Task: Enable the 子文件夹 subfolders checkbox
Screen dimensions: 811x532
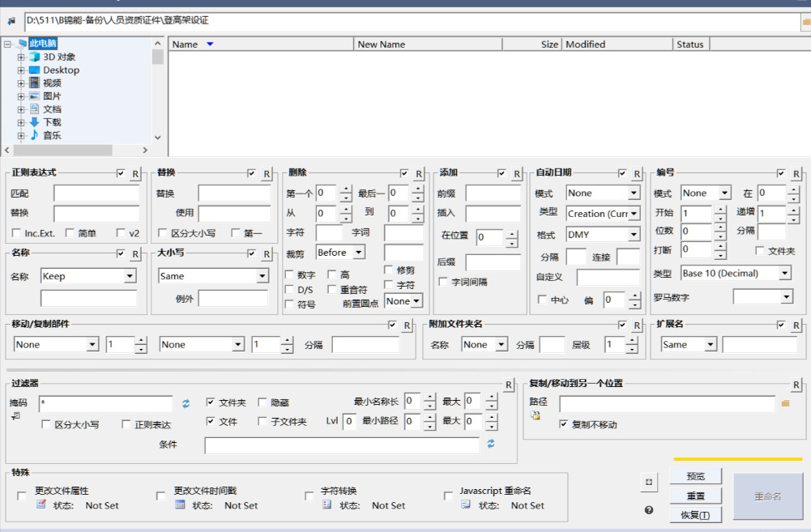Action: pos(263,421)
